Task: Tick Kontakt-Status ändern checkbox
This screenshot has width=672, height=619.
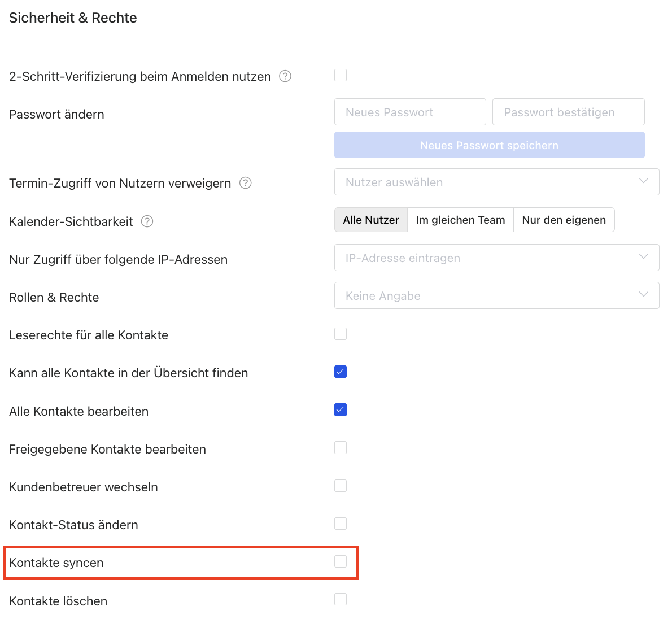Action: pos(341,524)
